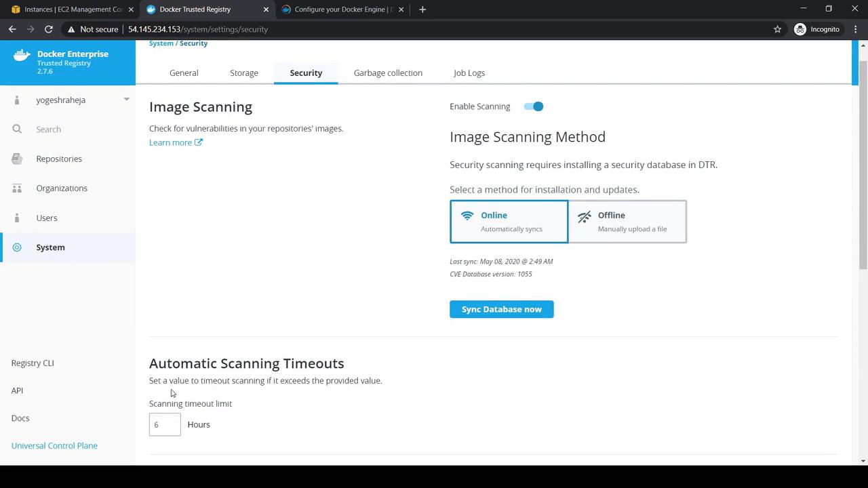
Task: Switch to the Garbage collection tab
Action: point(388,73)
